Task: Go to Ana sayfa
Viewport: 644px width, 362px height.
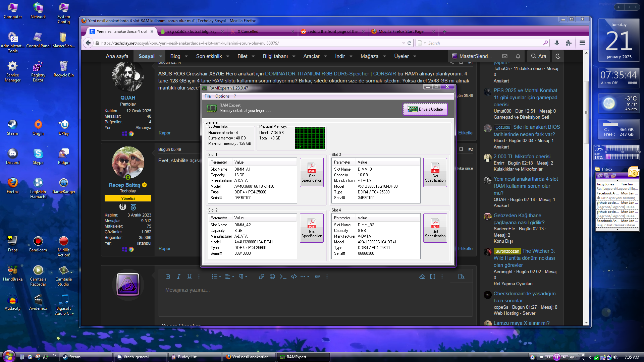Action: point(117,56)
